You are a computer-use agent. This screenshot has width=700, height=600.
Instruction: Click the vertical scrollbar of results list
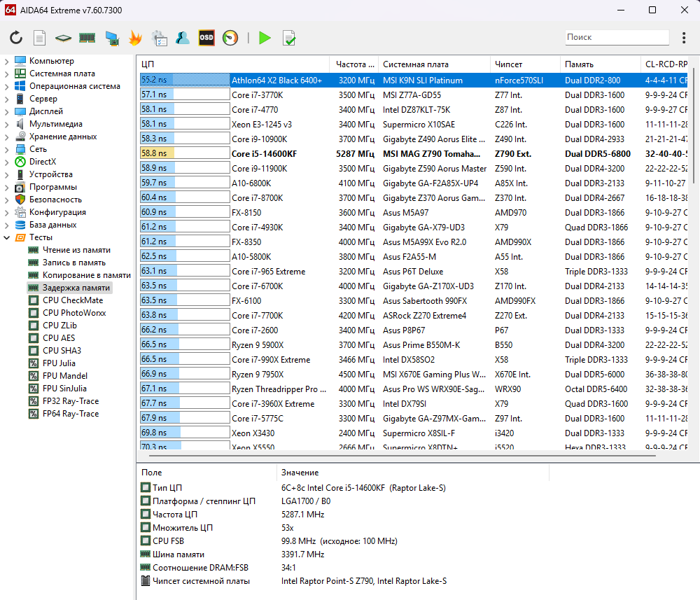693,125
